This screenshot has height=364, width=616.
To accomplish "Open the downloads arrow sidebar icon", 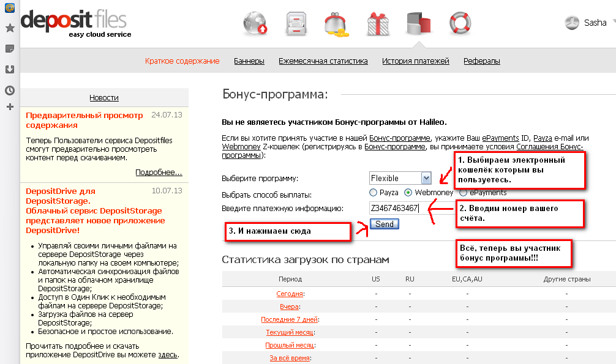I will coord(10,70).
